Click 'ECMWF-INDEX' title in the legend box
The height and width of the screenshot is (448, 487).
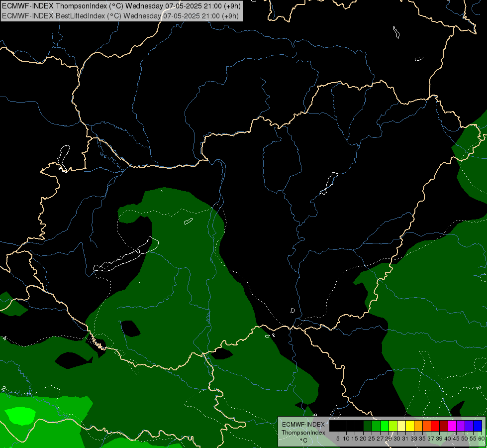tap(303, 425)
